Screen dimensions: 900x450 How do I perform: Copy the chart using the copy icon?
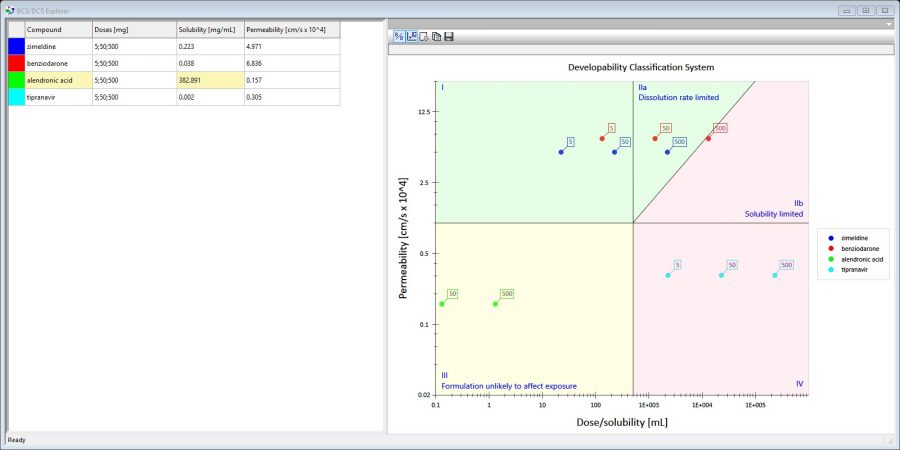436,36
